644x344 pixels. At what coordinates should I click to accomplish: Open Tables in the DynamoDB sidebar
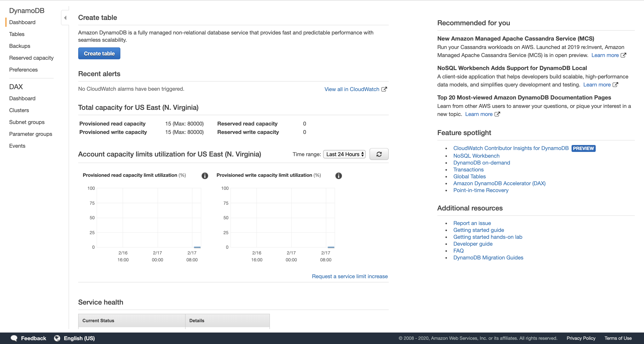pyautogui.click(x=17, y=34)
